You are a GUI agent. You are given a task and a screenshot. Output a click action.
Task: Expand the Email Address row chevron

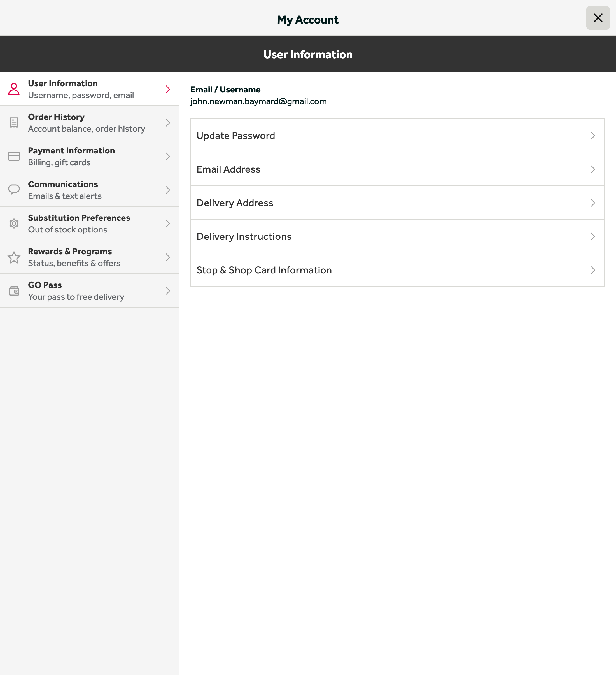coord(593,169)
